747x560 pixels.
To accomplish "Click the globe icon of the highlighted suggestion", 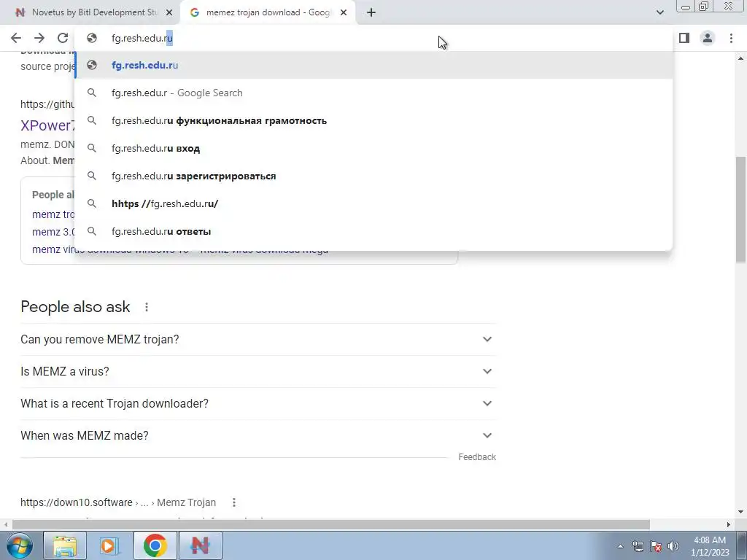I will tap(92, 65).
